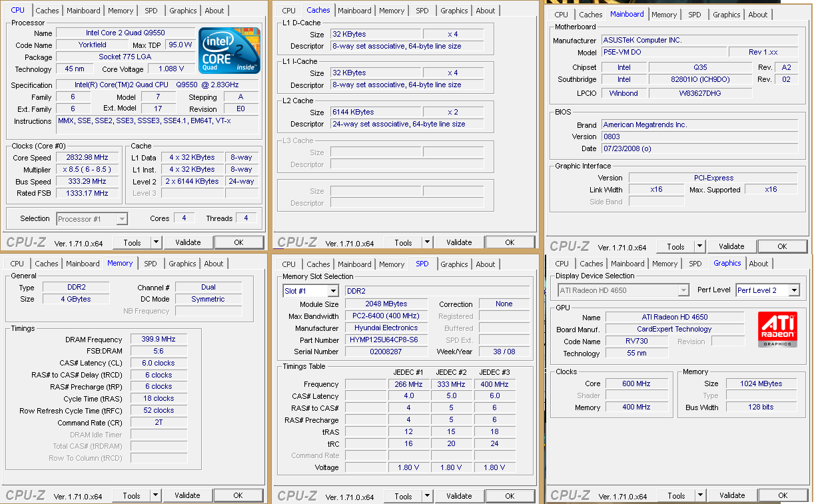Click the Instructions field listing MMX, SSE

point(157,125)
